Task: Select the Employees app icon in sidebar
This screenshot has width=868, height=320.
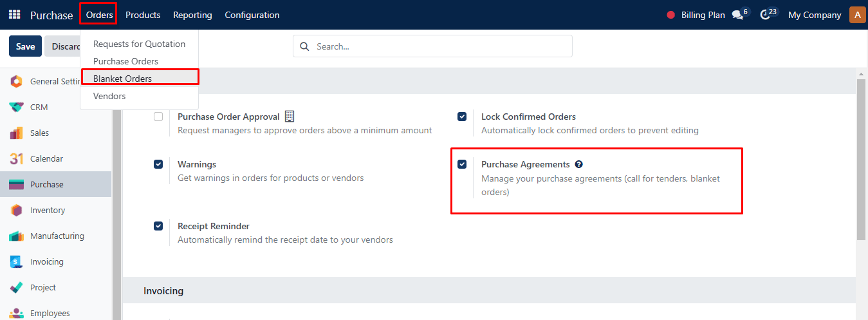Action: pyautogui.click(x=17, y=313)
